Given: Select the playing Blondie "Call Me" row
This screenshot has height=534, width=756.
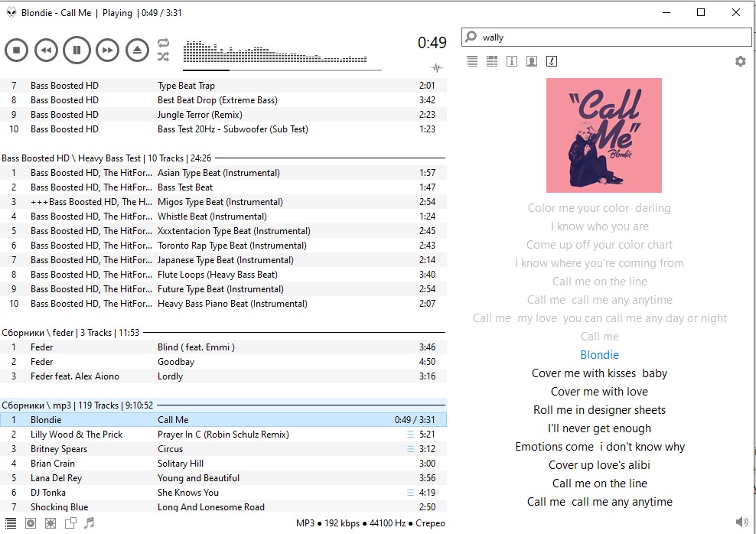Looking at the screenshot, I should [x=223, y=420].
